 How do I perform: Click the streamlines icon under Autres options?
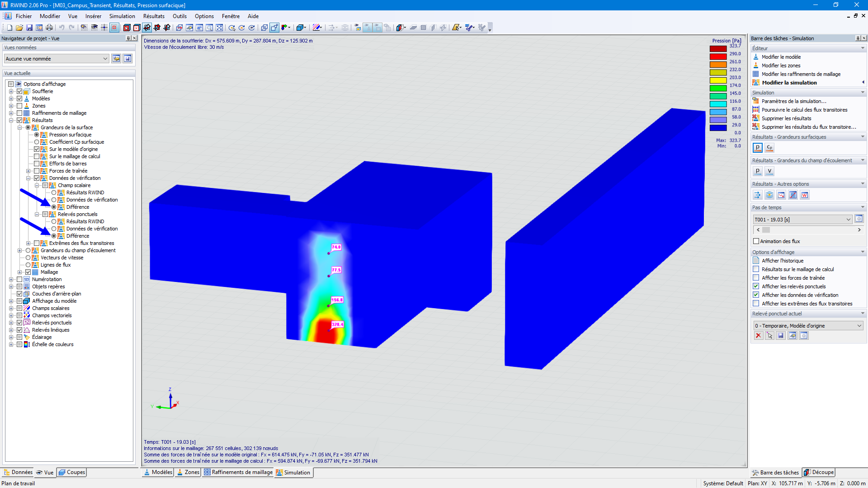click(x=769, y=195)
